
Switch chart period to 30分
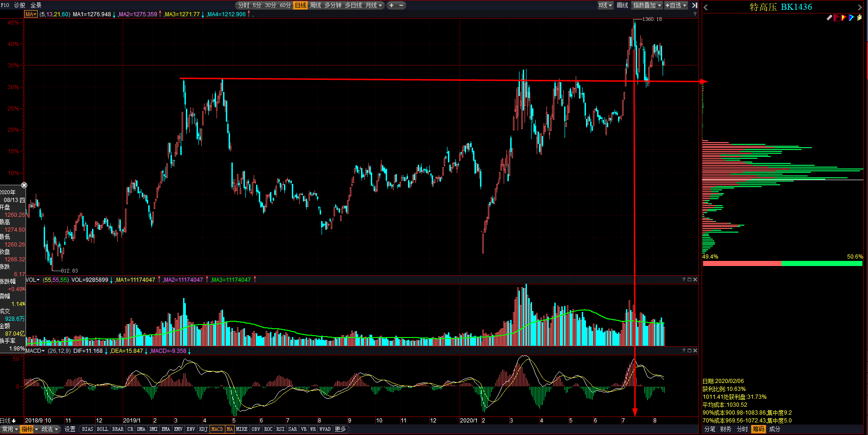270,5
